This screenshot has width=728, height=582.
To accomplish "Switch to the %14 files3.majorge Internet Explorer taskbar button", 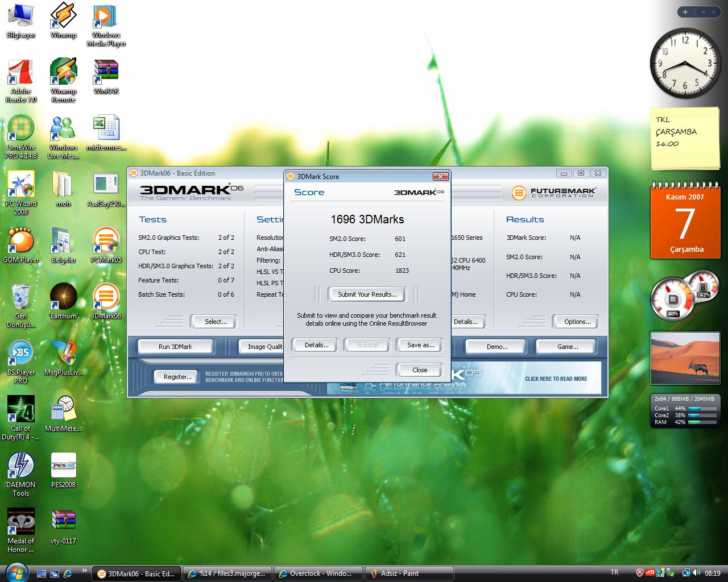I will click(227, 573).
